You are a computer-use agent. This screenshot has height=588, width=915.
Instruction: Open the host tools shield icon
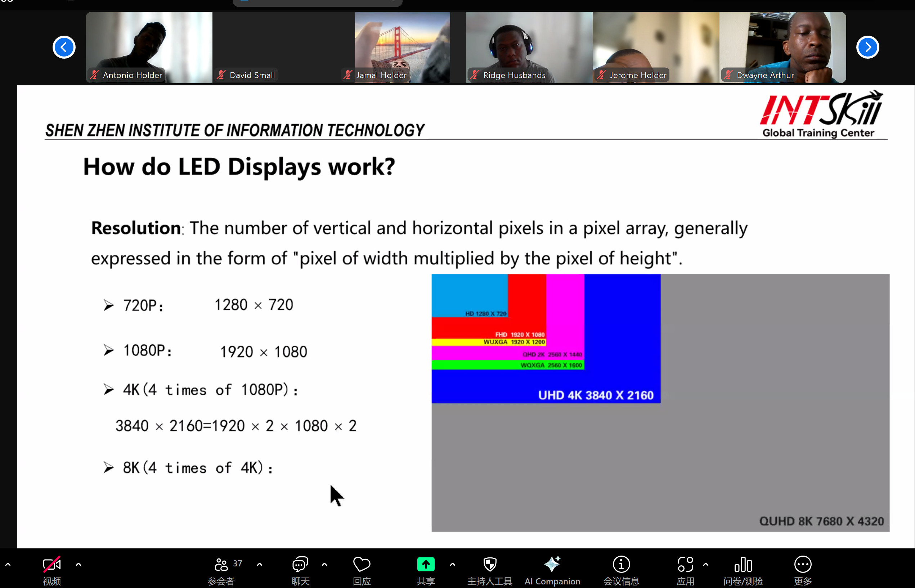click(x=490, y=564)
